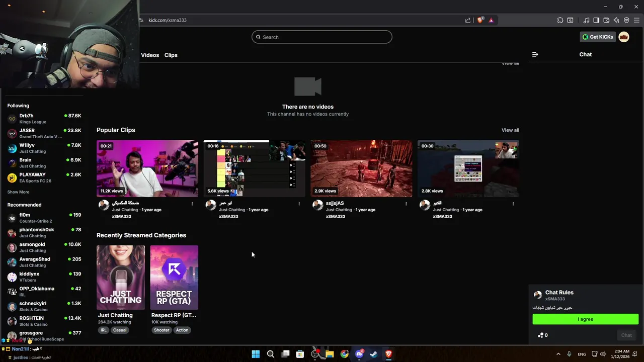This screenshot has width=644, height=362.
Task: Open options for the ssjjsjAS clip
Action: click(406, 204)
